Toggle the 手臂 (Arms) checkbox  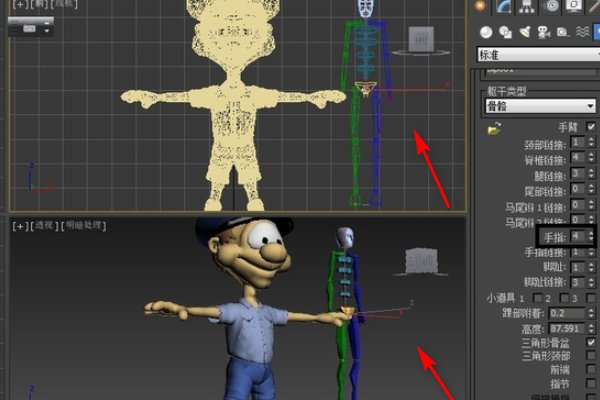coord(591,126)
